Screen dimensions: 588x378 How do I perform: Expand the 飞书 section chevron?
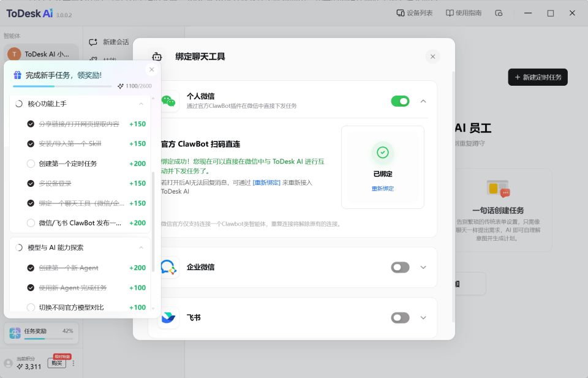point(423,318)
